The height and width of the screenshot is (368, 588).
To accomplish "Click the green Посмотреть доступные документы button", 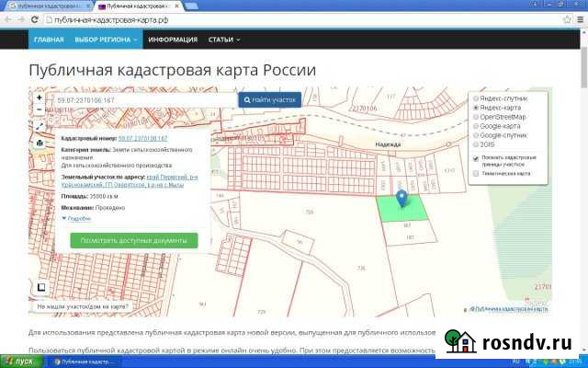I will point(134,240).
